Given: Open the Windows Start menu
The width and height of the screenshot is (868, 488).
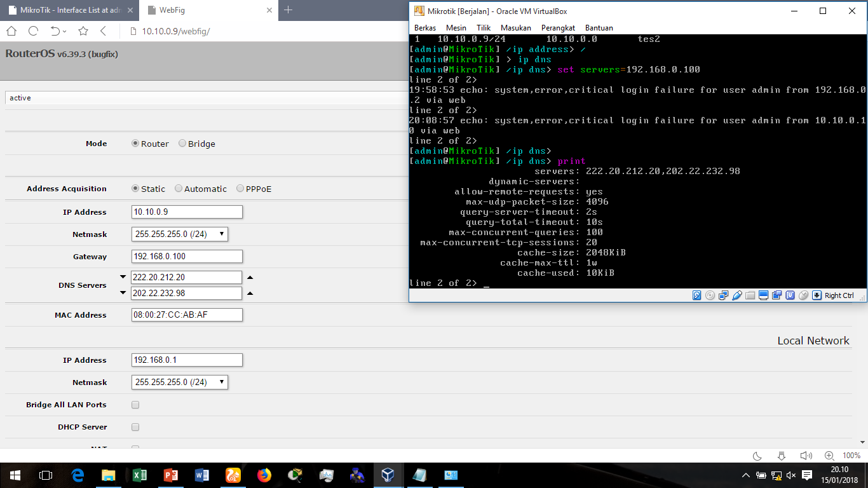Looking at the screenshot, I should point(15,475).
